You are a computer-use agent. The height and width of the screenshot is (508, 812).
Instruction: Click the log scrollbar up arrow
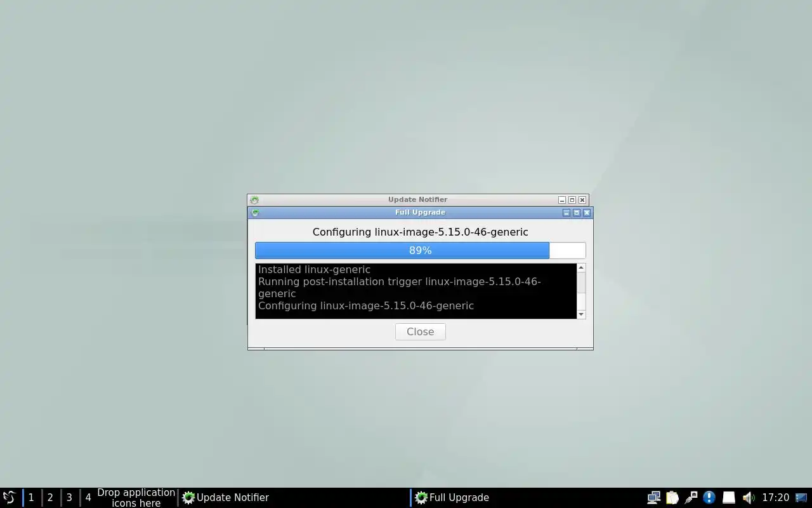point(581,268)
